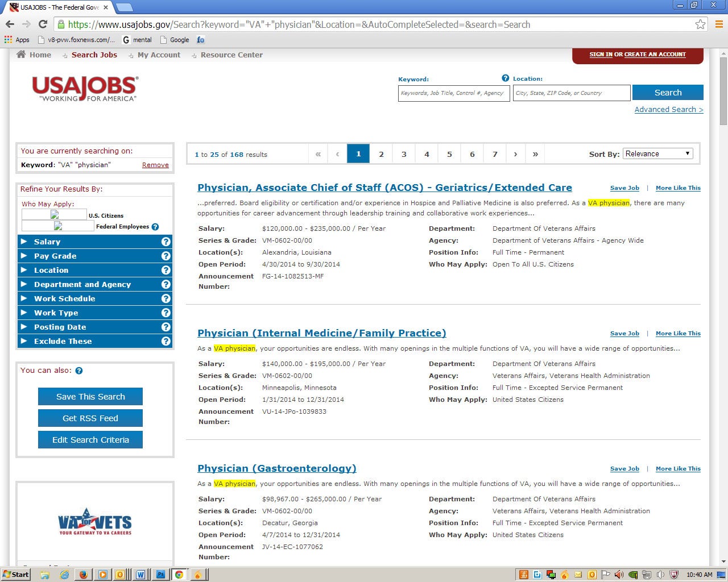Open Internet Explorer from the taskbar
The image size is (728, 582).
pos(64,575)
